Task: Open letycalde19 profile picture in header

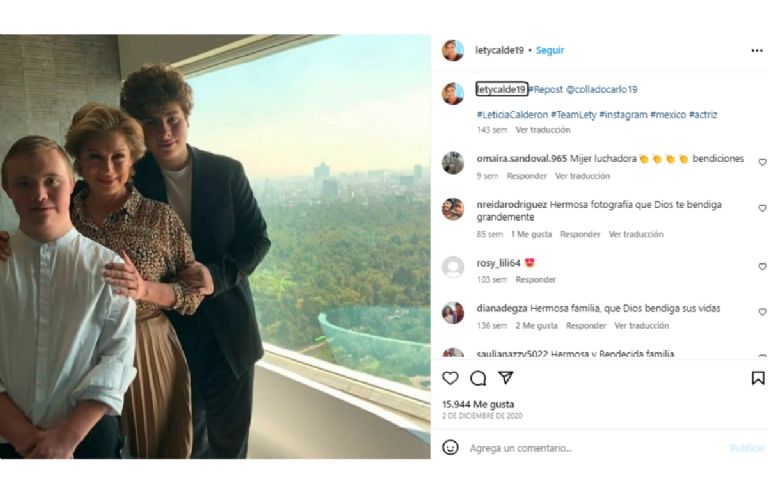Action: [x=453, y=50]
